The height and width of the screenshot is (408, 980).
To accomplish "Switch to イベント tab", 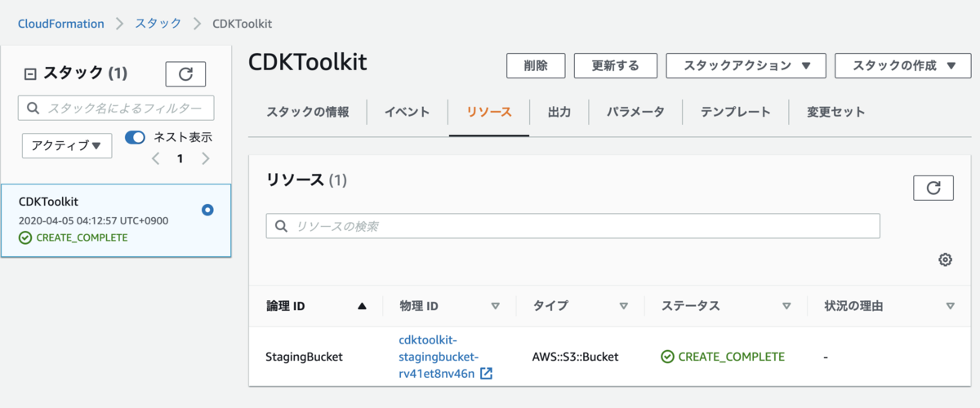I will tap(408, 113).
